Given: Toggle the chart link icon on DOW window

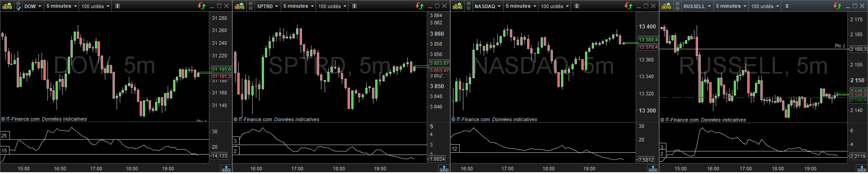Looking at the screenshot, I should [x=19, y=6].
